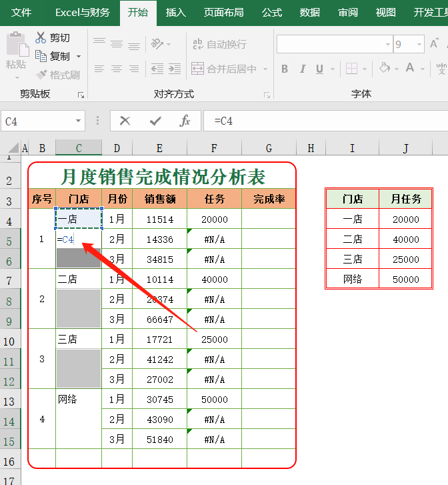The image size is (448, 485).
Task: Open the font name dropdown
Action: pos(388,44)
